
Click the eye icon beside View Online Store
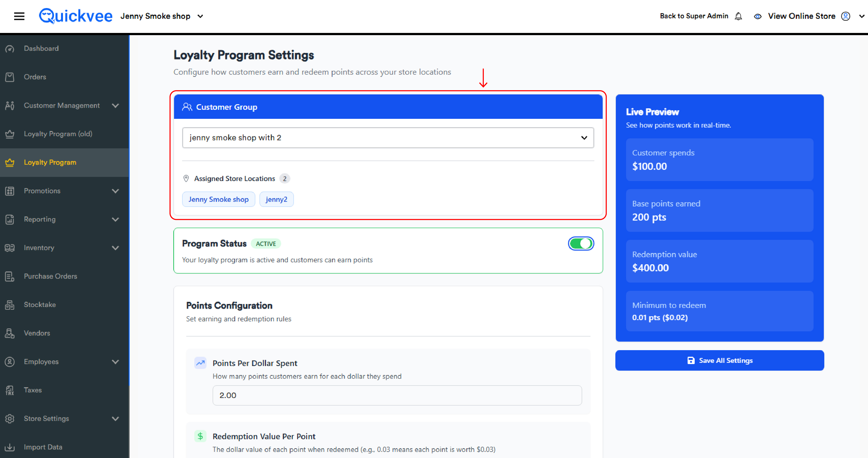[757, 17]
